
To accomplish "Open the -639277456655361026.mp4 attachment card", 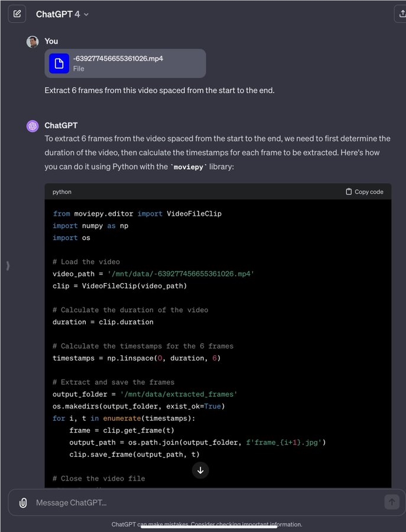I will pos(125,63).
